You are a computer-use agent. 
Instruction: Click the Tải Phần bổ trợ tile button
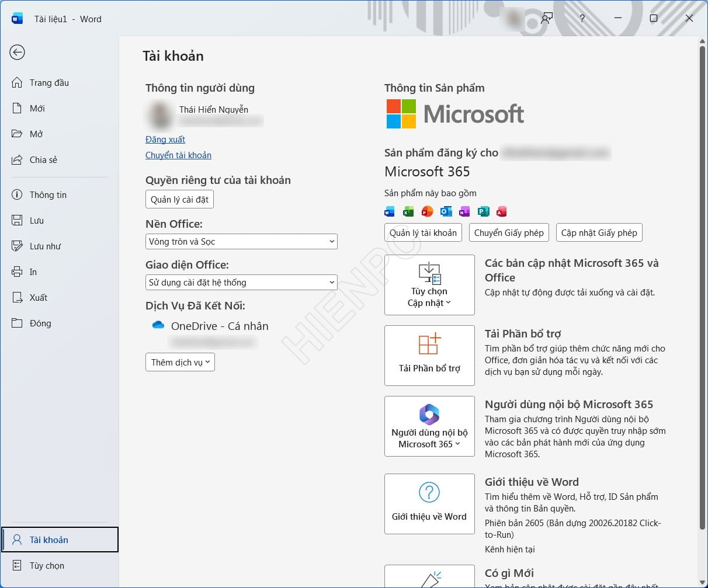[429, 356]
